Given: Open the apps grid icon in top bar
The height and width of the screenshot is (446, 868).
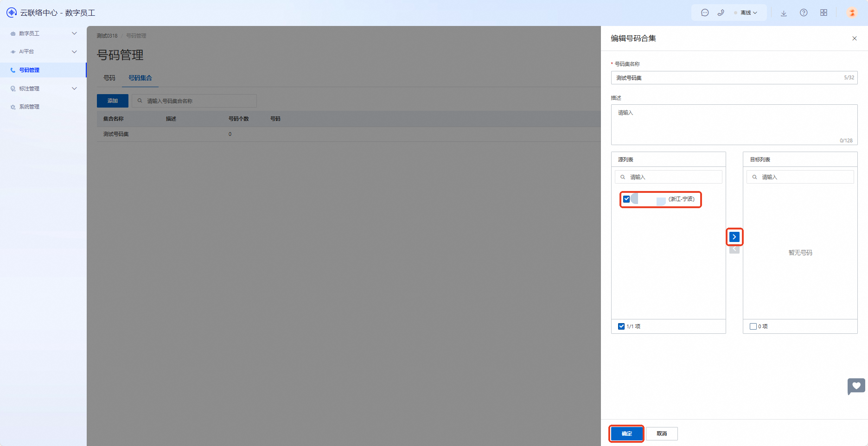Looking at the screenshot, I should tap(823, 13).
